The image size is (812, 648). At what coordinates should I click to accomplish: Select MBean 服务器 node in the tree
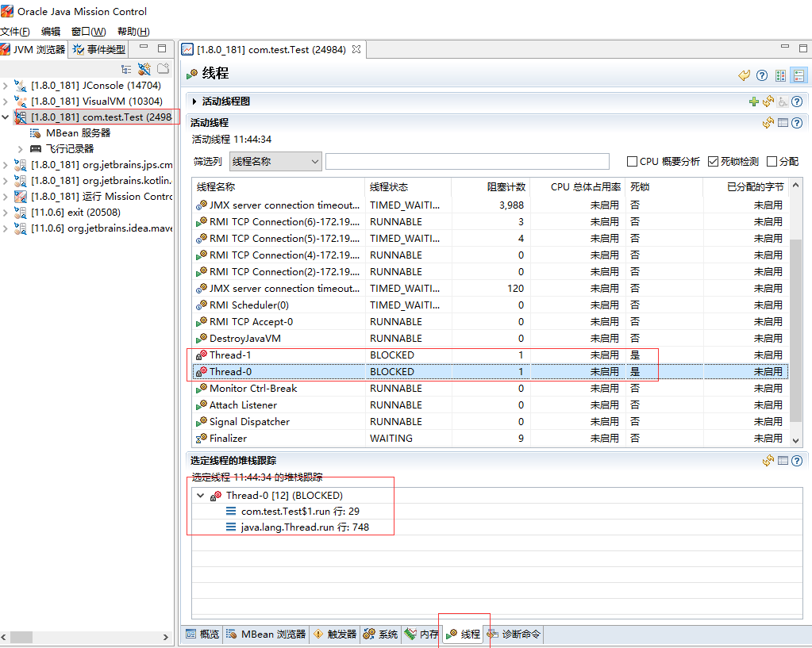79,133
